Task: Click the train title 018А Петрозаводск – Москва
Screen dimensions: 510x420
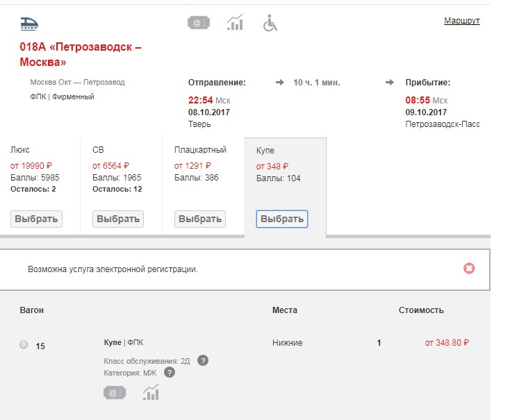Action: pyautogui.click(x=80, y=54)
